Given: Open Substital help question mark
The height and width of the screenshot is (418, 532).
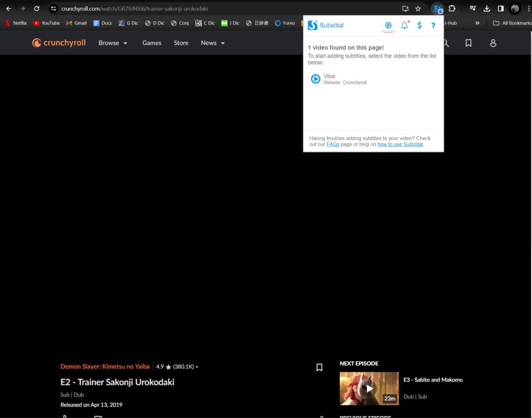Looking at the screenshot, I should (x=433, y=25).
